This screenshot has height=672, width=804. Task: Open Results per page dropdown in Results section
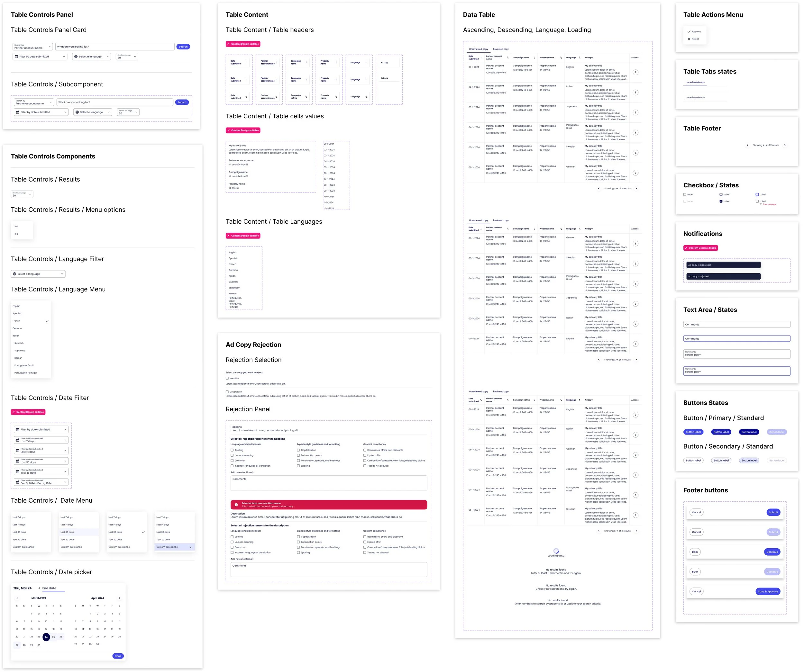pos(22,194)
